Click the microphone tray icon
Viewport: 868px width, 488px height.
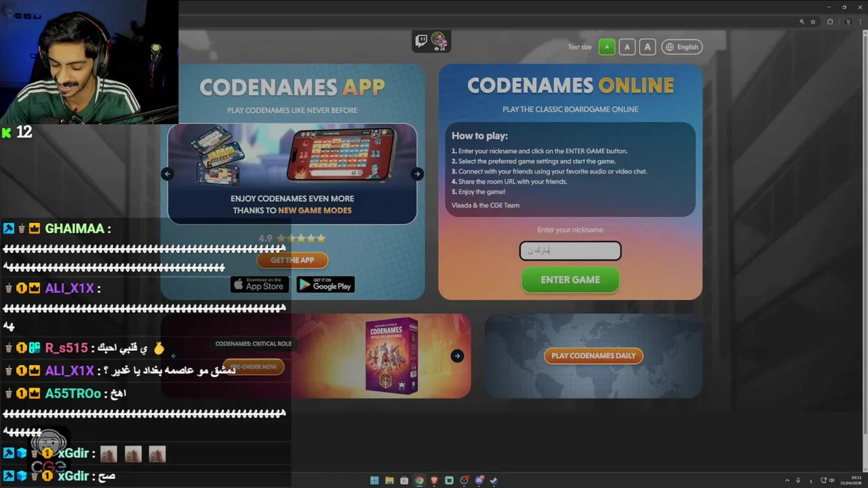click(798, 481)
